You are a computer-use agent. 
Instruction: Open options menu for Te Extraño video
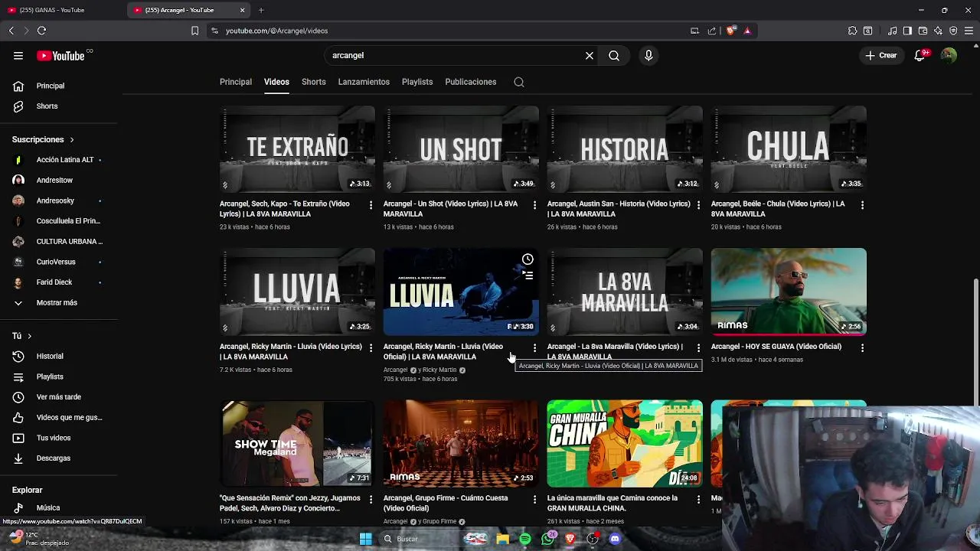(x=371, y=205)
